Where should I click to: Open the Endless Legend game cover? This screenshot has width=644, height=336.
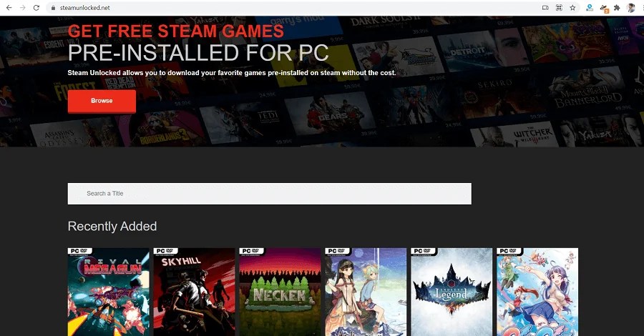(x=452, y=292)
